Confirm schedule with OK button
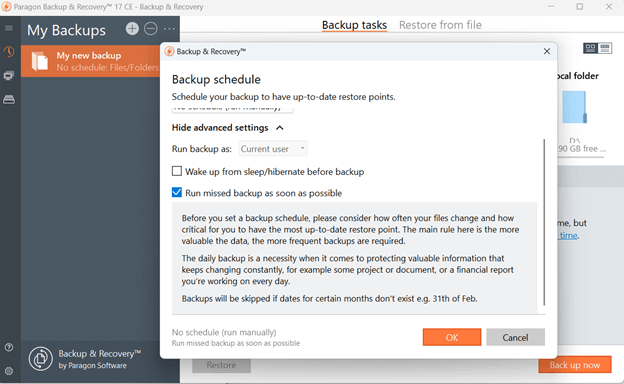Screen dimensions: 624x384 tap(452, 337)
